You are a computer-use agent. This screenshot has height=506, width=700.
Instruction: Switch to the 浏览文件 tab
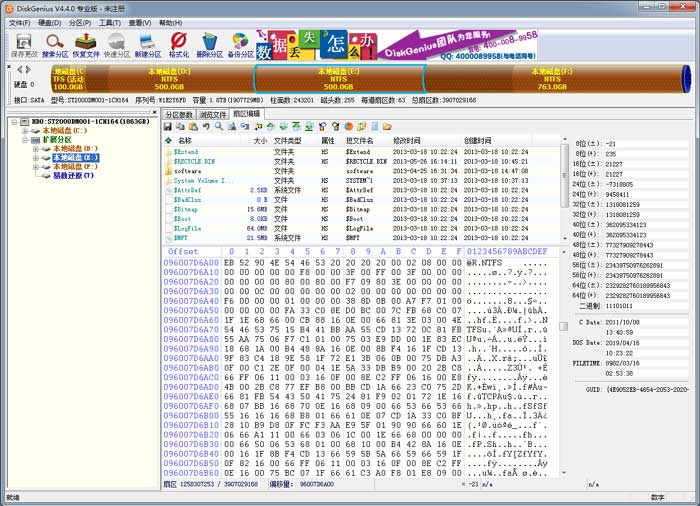(212, 115)
